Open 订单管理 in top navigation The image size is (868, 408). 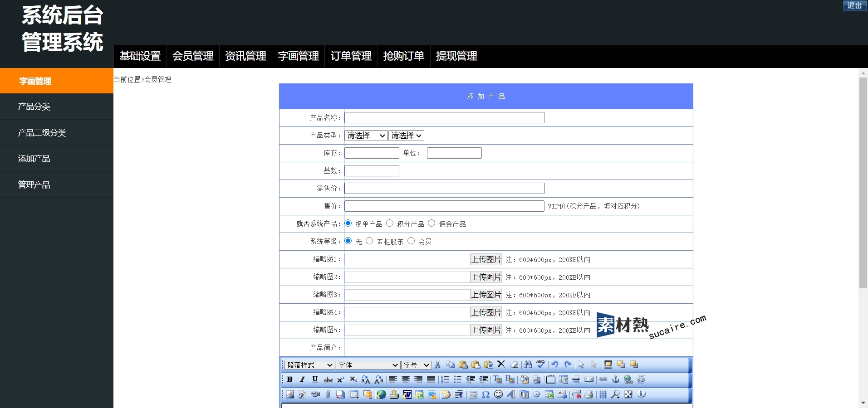(x=351, y=56)
